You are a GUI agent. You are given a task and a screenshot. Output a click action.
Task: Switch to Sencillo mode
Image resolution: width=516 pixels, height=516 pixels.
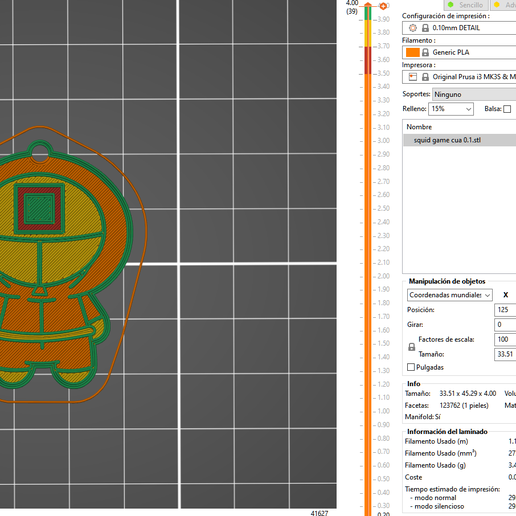coord(466,5)
